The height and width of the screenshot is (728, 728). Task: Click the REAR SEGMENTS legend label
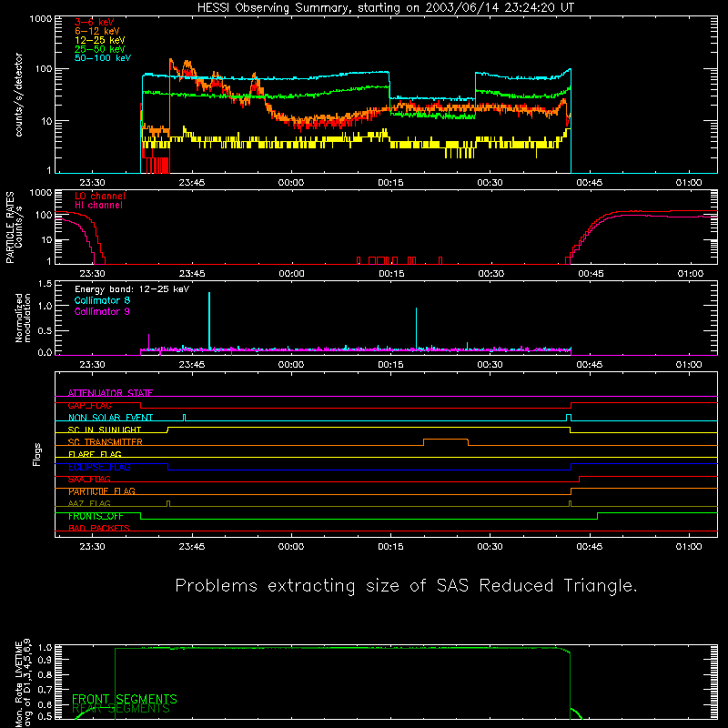pos(121,709)
